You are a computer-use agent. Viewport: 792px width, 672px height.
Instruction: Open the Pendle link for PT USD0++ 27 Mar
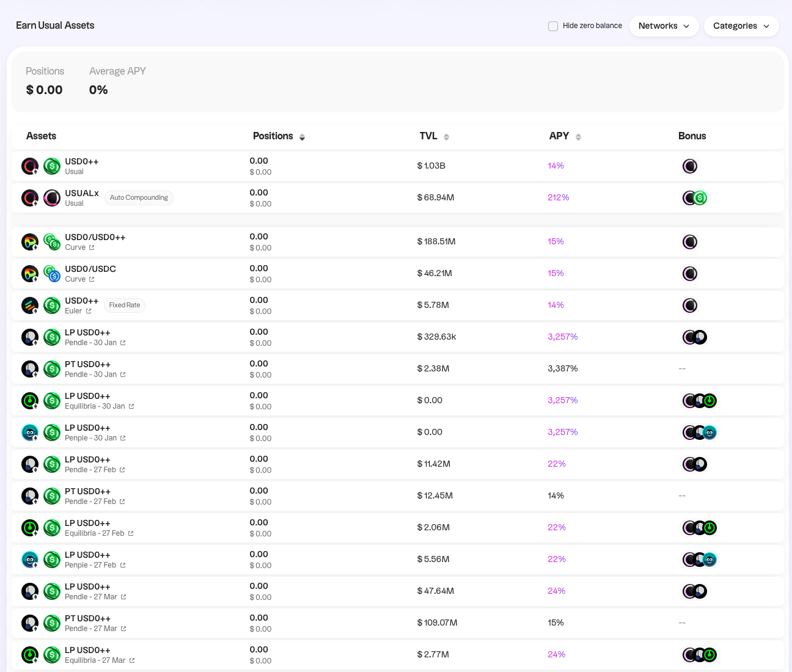click(123, 629)
